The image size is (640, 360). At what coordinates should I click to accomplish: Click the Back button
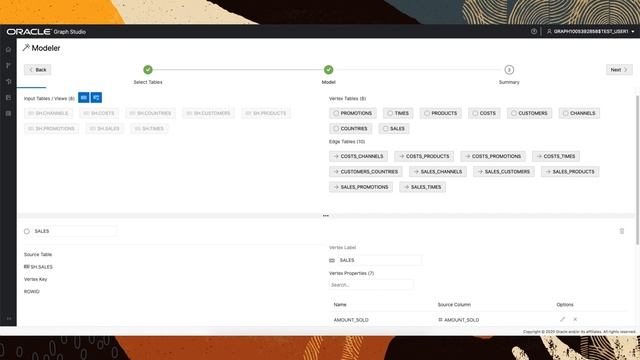point(38,70)
